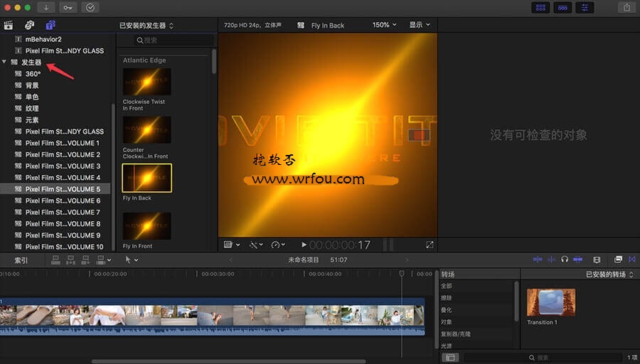Open the keyword editor key icon
The height and width of the screenshot is (364, 640).
tap(68, 7)
